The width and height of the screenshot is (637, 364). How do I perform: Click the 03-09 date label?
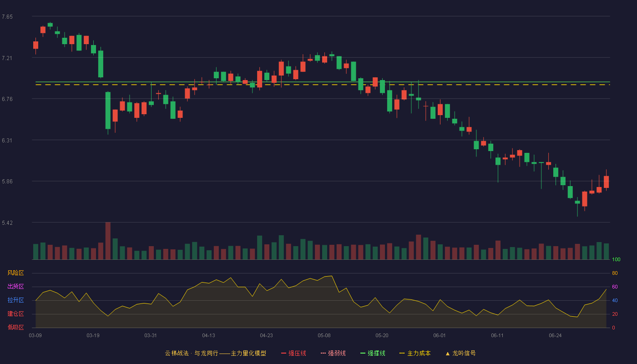coord(35,335)
